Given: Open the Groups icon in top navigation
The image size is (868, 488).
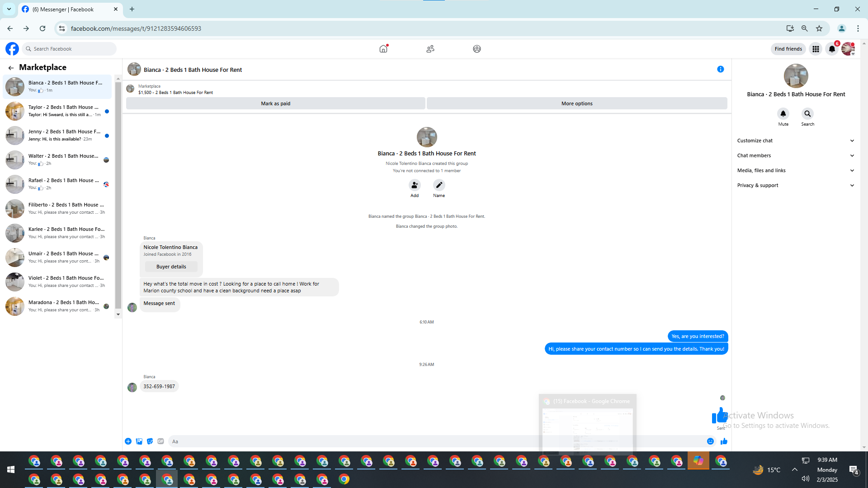Looking at the screenshot, I should [477, 49].
